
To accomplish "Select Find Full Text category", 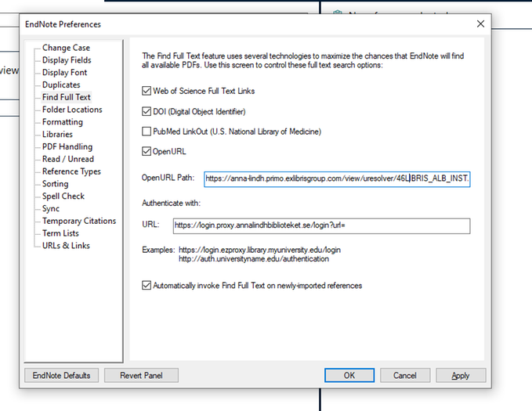I will pos(67,97).
